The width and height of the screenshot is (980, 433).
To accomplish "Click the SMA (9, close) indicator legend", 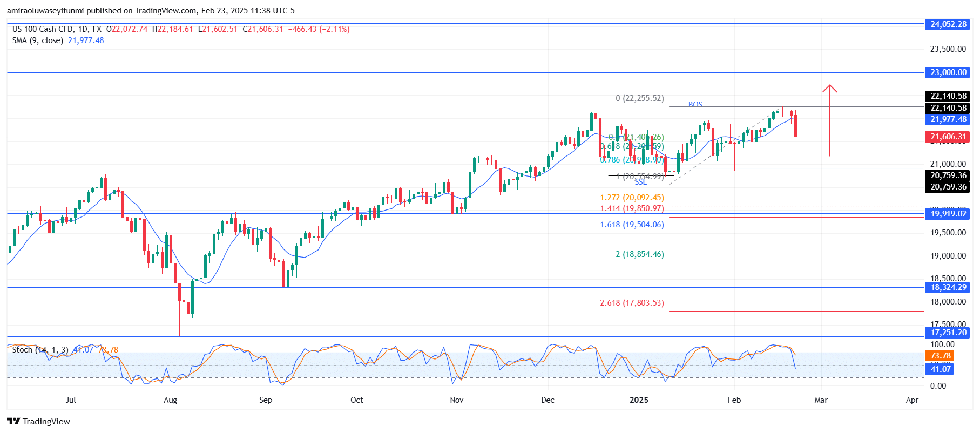I will (x=38, y=40).
